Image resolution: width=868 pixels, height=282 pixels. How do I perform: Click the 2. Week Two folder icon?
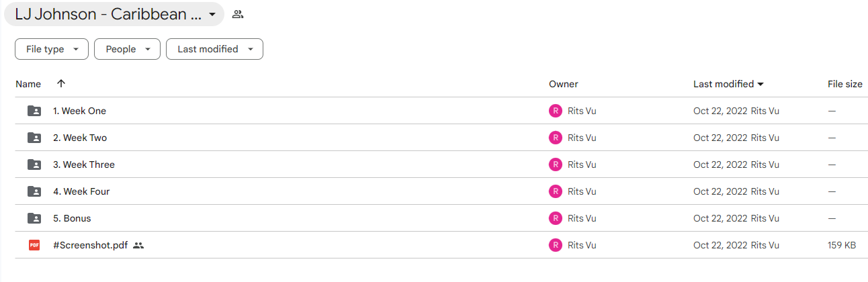click(34, 138)
